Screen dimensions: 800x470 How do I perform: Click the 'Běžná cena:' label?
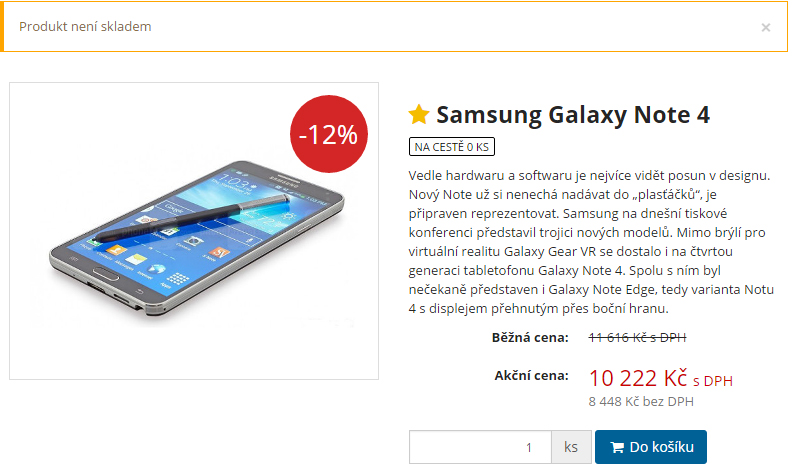tap(530, 338)
